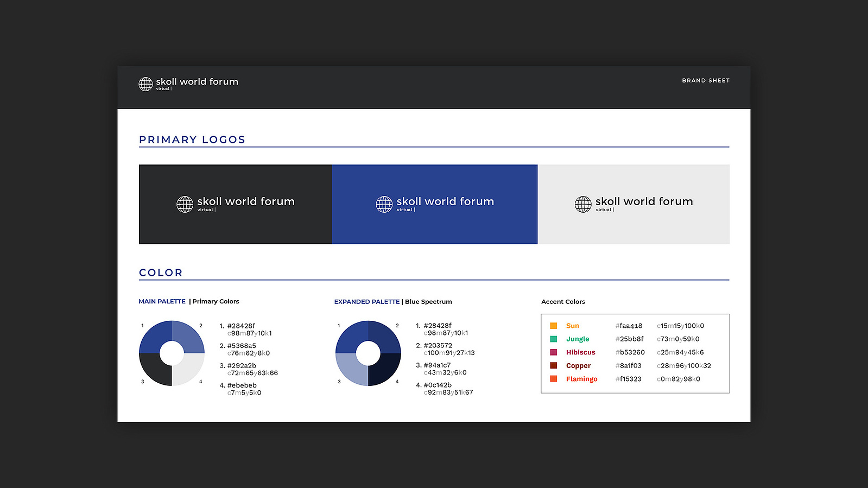Click the skoll world forum wordmark on blue panel
Viewport: 868px width, 488px height.
click(445, 201)
